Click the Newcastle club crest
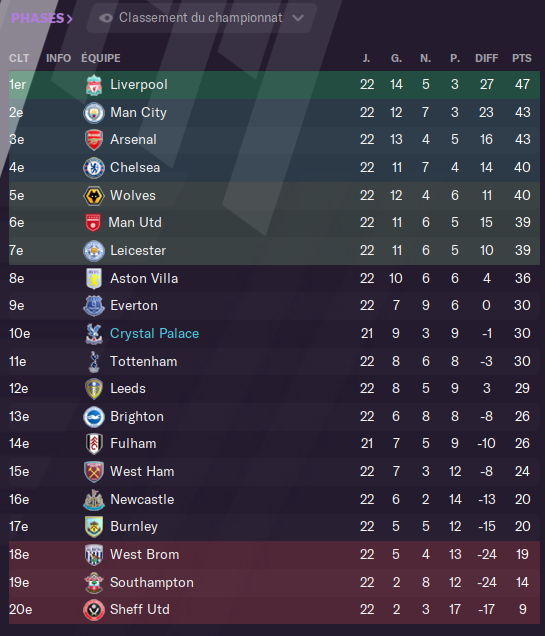Image resolution: width=545 pixels, height=636 pixels. click(x=94, y=499)
